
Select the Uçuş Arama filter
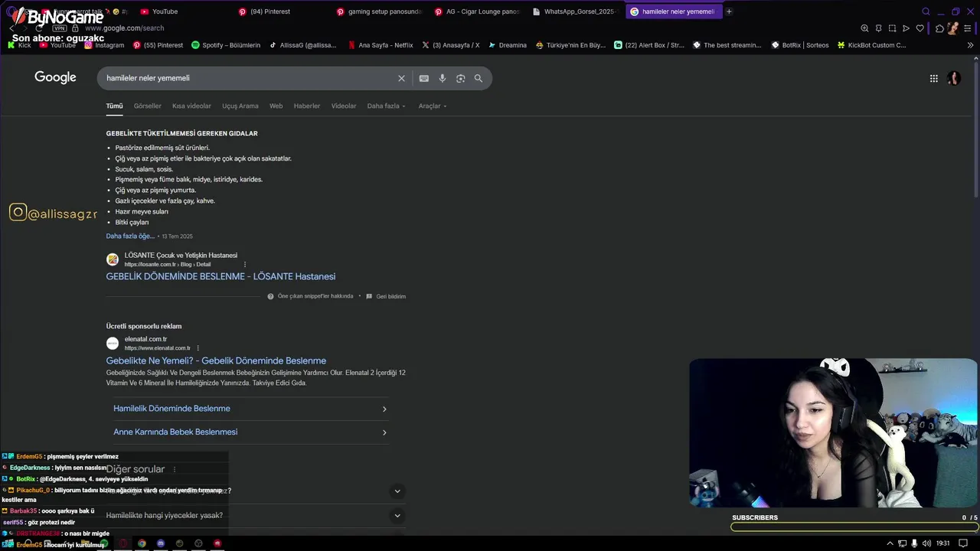pyautogui.click(x=240, y=106)
